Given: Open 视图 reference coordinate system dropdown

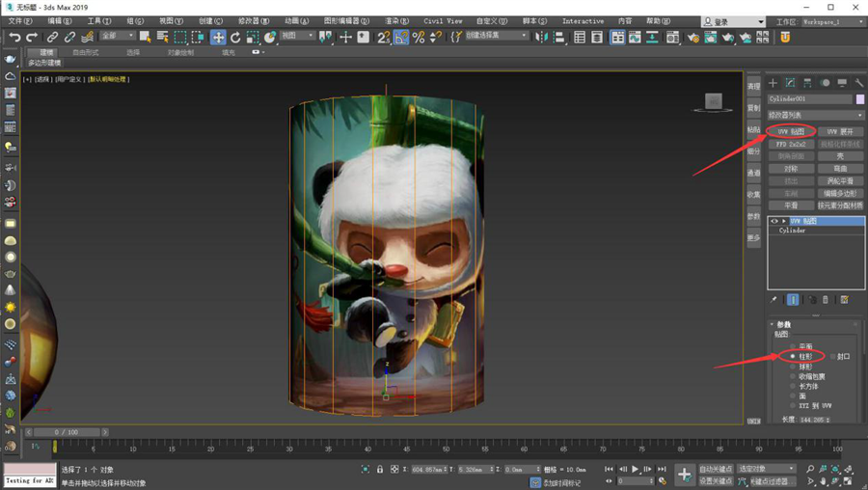Looking at the screenshot, I should [297, 36].
